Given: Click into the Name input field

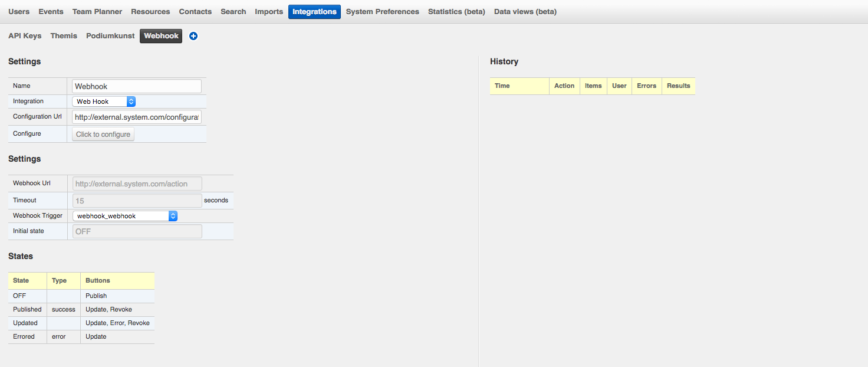Looking at the screenshot, I should [136, 86].
